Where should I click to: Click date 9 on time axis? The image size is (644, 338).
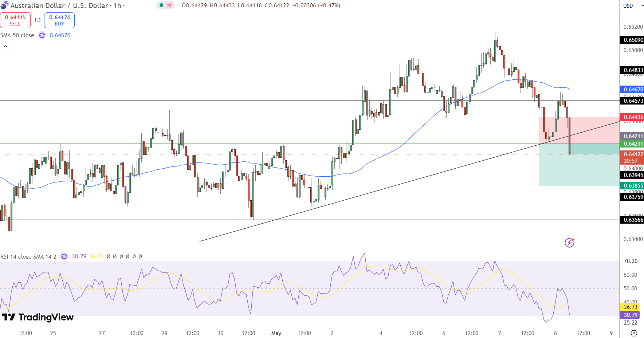coord(611,333)
